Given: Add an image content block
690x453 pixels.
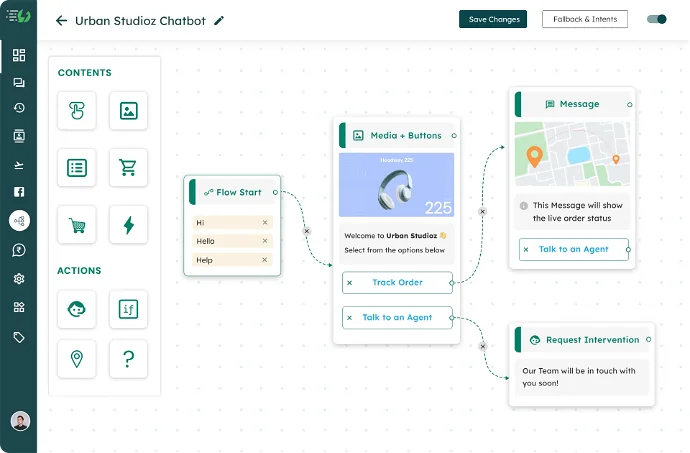Looking at the screenshot, I should (128, 111).
